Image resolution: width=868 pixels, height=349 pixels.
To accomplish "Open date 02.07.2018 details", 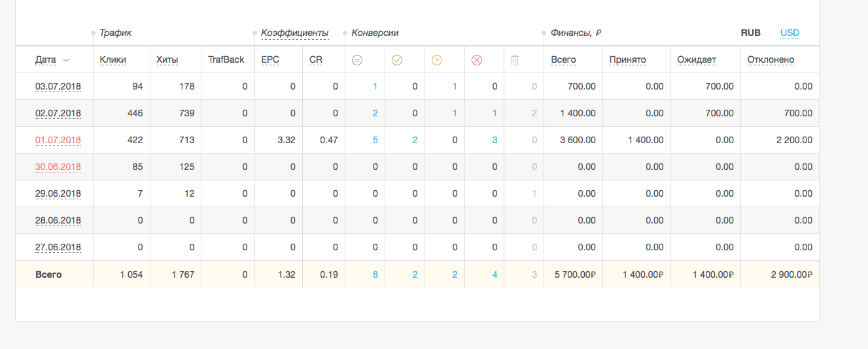I will point(58,113).
